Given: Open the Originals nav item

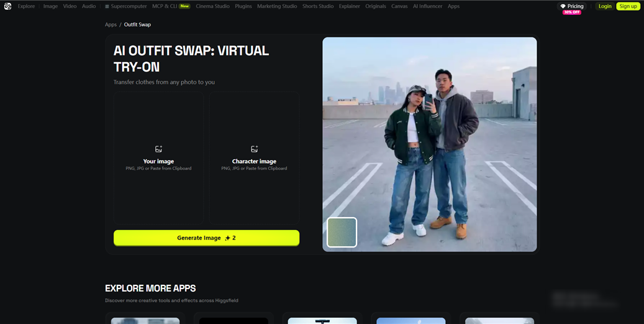Looking at the screenshot, I should point(375,6).
